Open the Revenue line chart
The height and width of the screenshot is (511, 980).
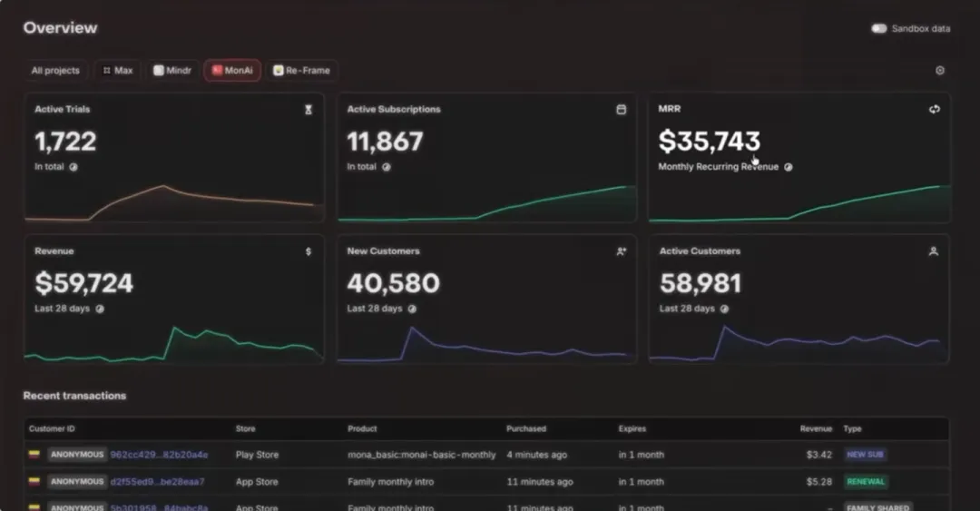pos(174,344)
